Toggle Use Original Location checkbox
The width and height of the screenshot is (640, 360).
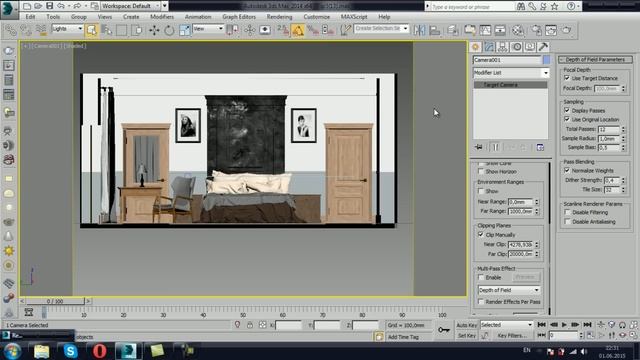pos(567,119)
